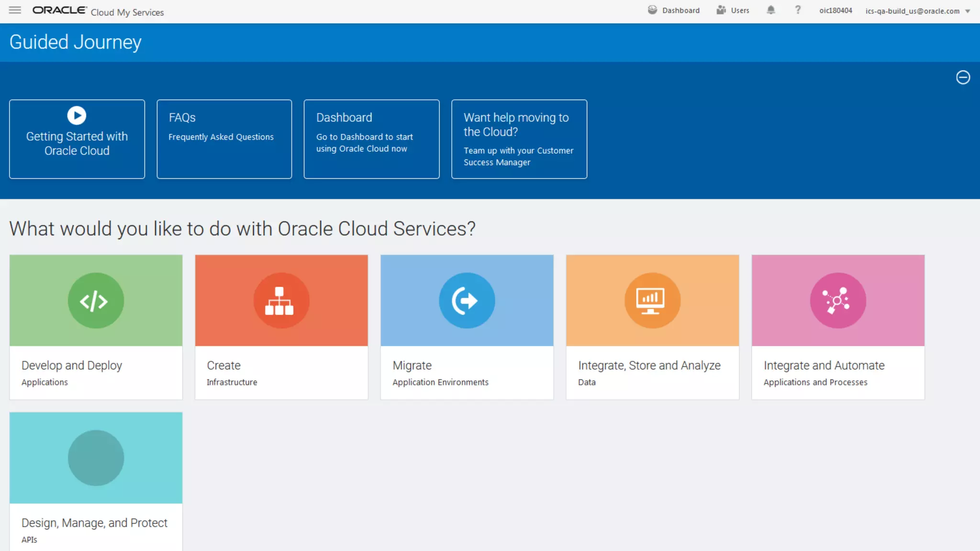Click the green Develop and Deploy code icon
Viewport: 980px width, 551px height.
point(96,300)
